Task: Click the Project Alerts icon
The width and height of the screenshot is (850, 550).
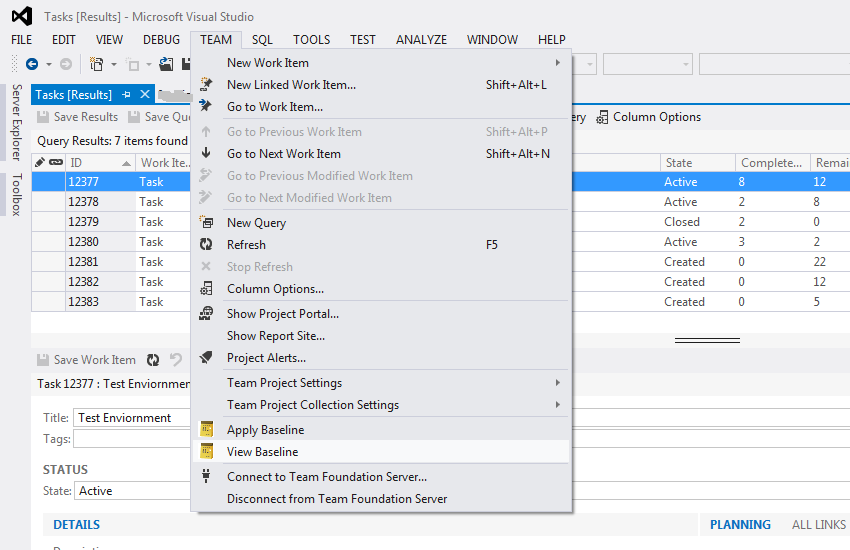Action: pyautogui.click(x=206, y=357)
